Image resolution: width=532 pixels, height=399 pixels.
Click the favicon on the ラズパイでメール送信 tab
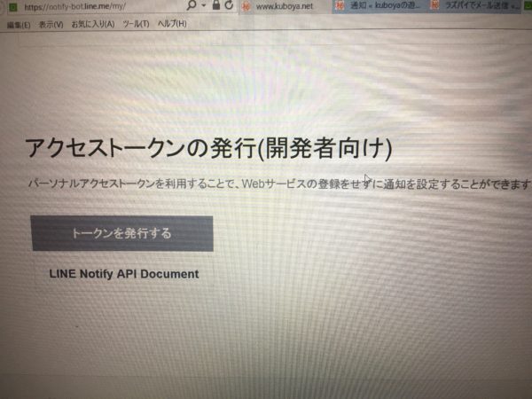click(x=434, y=6)
